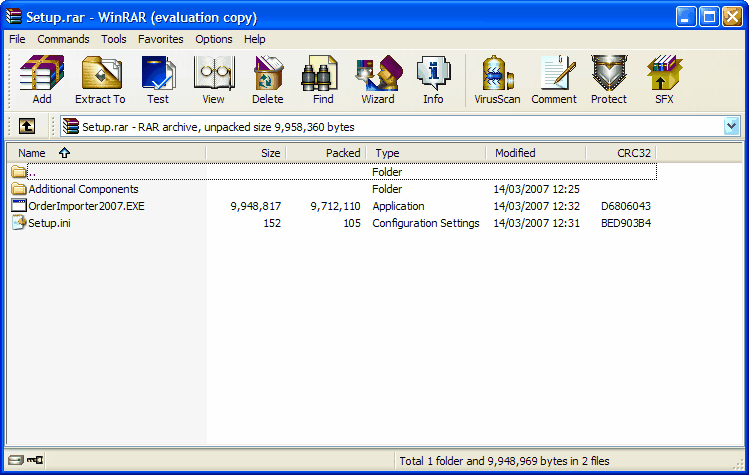Sort by the Type column header
The width and height of the screenshot is (749, 475).
click(x=426, y=153)
